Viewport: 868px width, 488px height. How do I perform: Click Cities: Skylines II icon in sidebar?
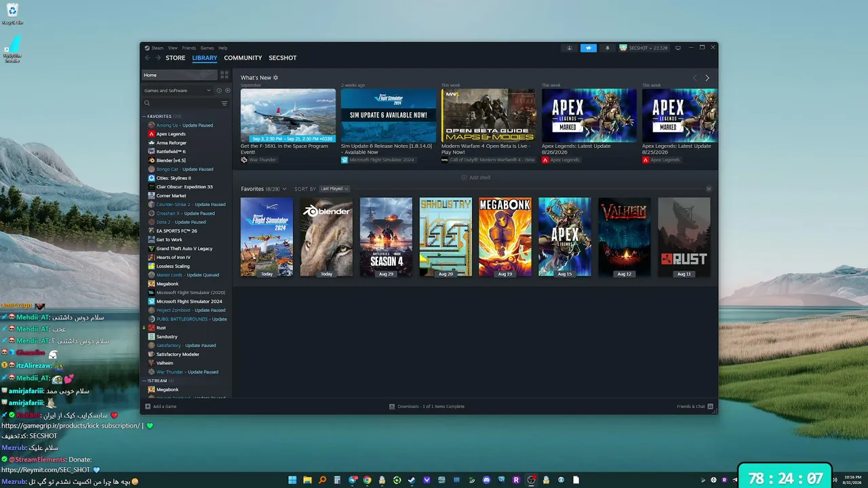151,178
